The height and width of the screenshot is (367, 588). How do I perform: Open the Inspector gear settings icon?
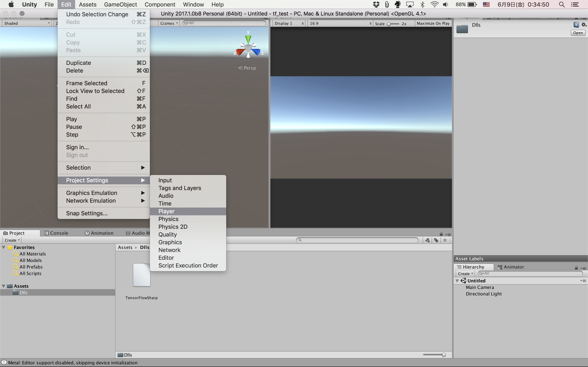click(584, 24)
